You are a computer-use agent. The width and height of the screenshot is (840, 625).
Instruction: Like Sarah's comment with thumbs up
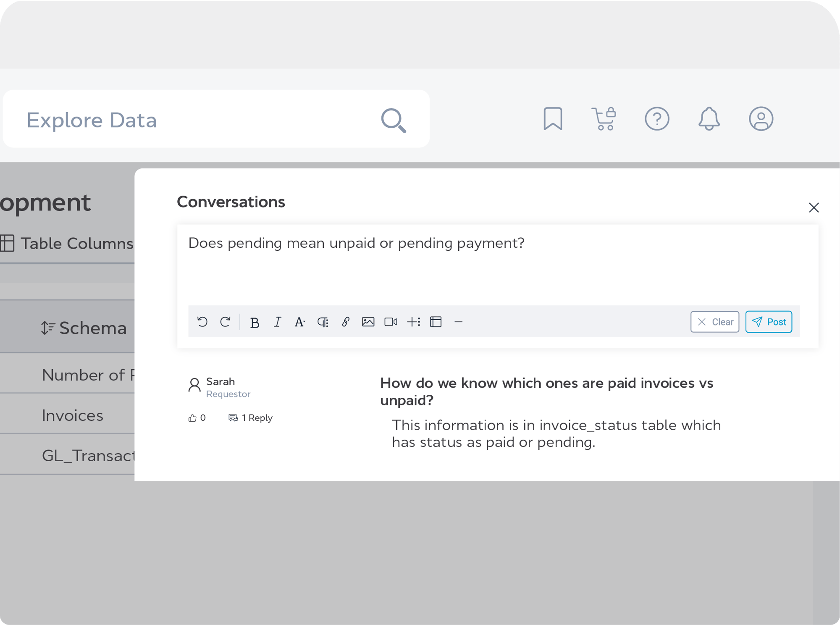click(x=192, y=418)
